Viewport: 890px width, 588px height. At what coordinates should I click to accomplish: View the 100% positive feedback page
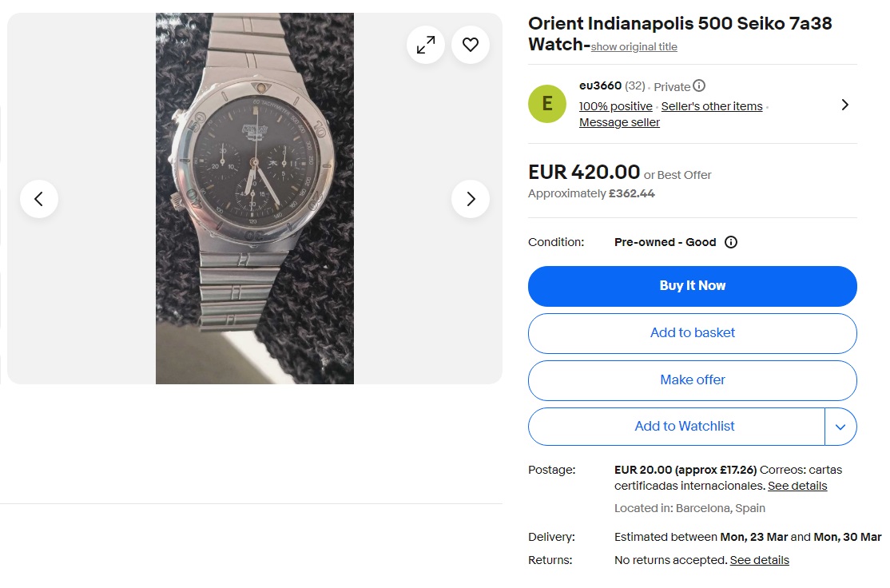(615, 105)
